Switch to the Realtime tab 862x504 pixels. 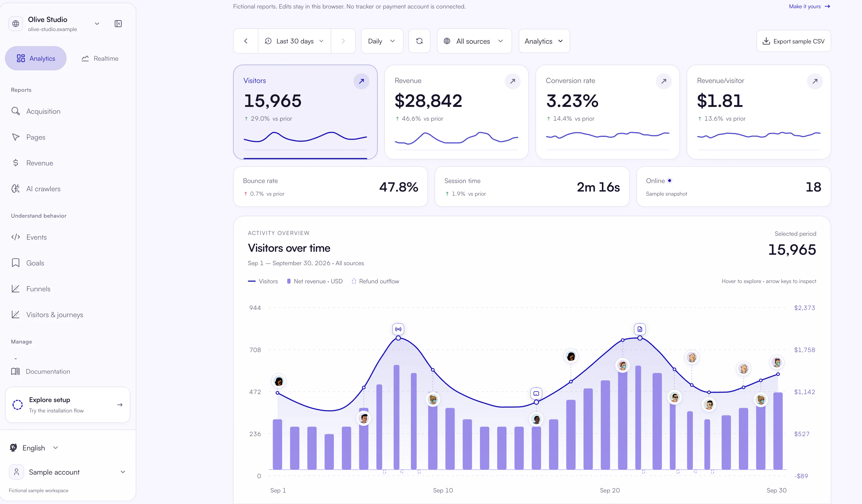(100, 59)
